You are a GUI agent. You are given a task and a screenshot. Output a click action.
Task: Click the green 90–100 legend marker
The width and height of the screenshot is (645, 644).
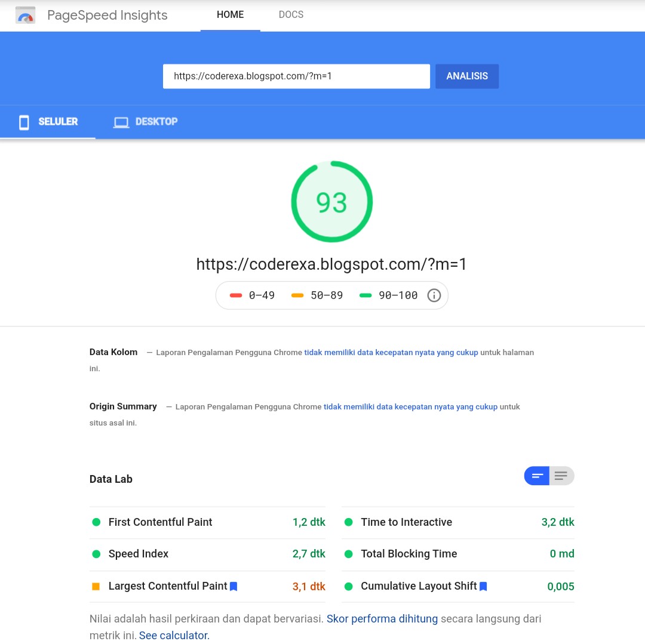click(x=365, y=295)
